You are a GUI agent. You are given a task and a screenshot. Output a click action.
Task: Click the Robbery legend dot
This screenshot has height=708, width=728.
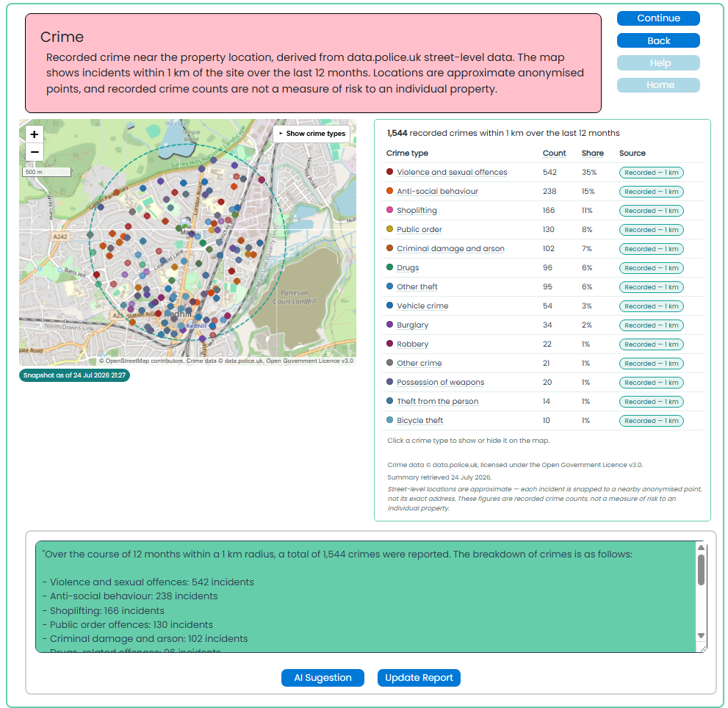click(x=389, y=344)
